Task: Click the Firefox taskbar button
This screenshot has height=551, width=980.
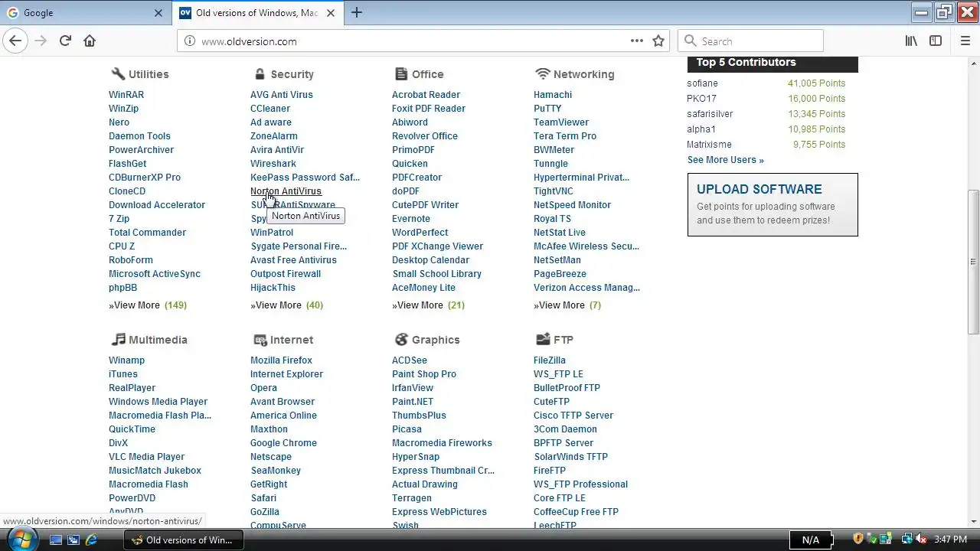Action: point(184,540)
